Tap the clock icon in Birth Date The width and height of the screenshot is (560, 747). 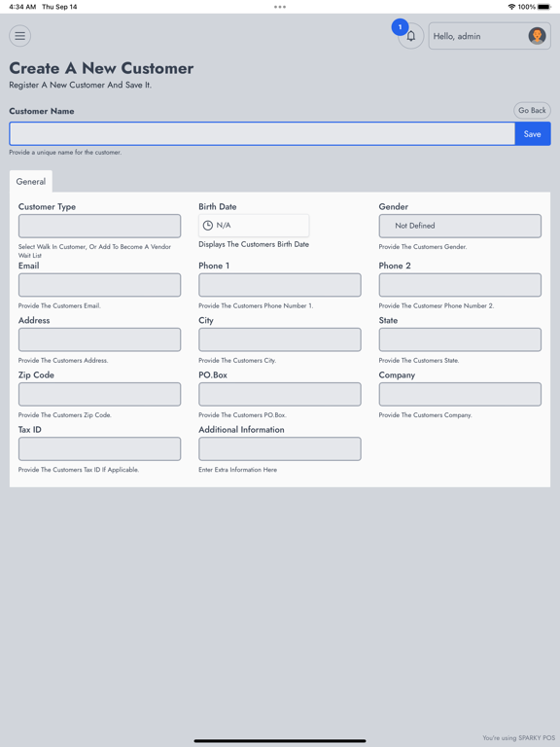click(208, 226)
